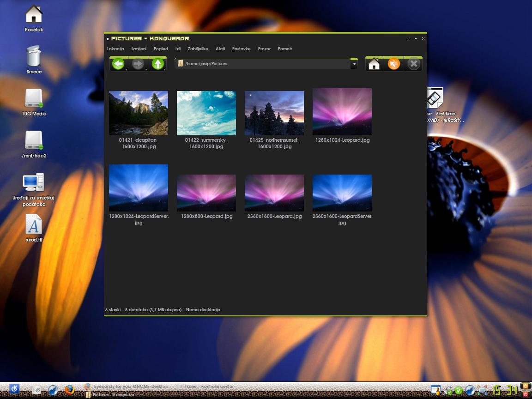The height and width of the screenshot is (399, 532).
Task: Select the xirod.ttf font file icon
Action: point(34,224)
